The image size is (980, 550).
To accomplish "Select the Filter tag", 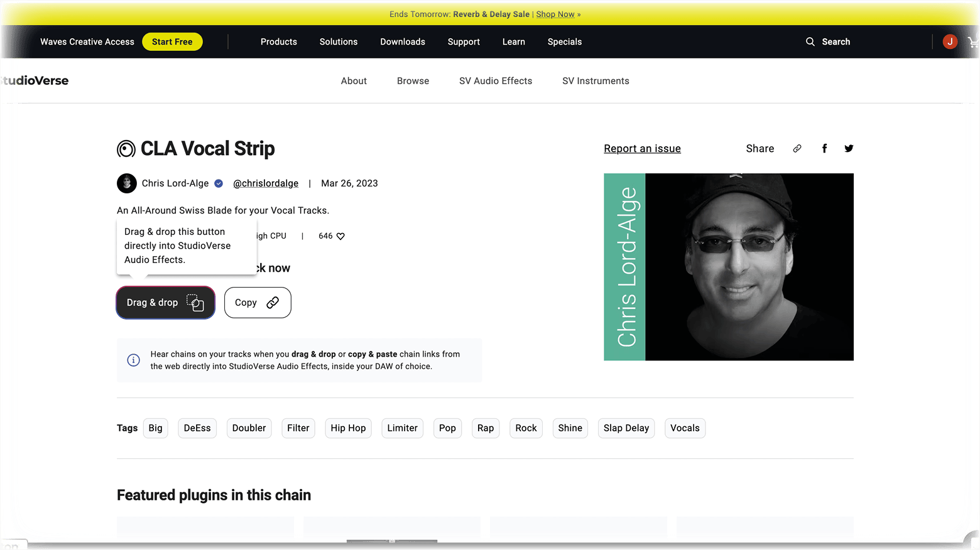I will (298, 428).
